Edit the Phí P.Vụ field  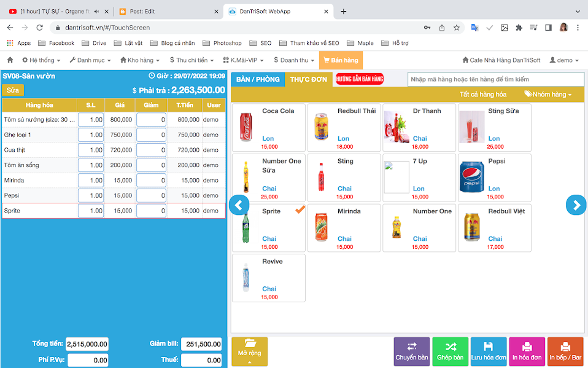pos(88,360)
